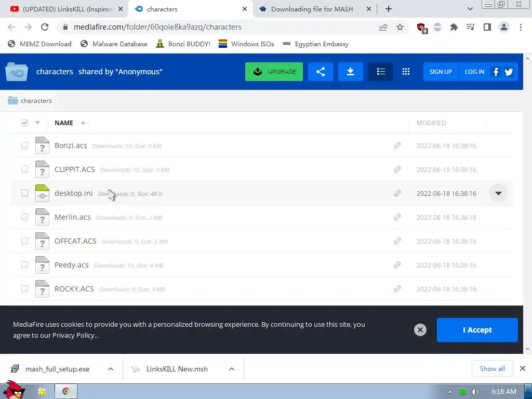Click the share page icon in address bar

pyautogui.click(x=383, y=27)
